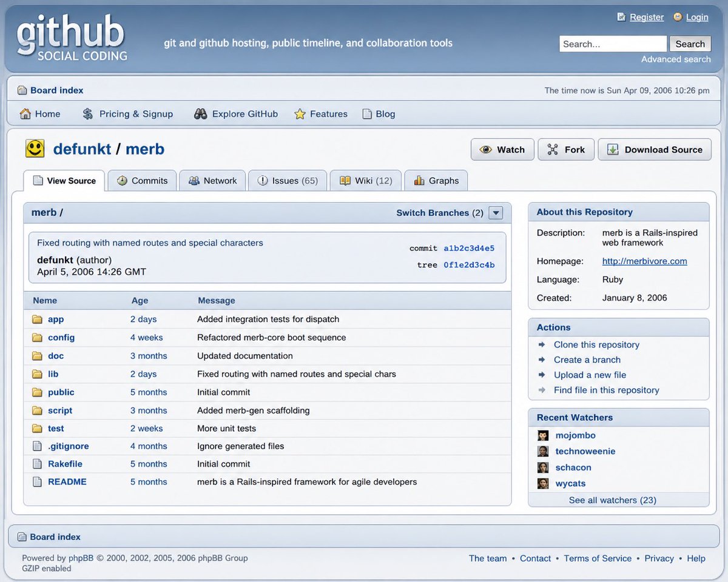The width and height of the screenshot is (728, 582).
Task: Click the lib folder icon
Action: 37,374
